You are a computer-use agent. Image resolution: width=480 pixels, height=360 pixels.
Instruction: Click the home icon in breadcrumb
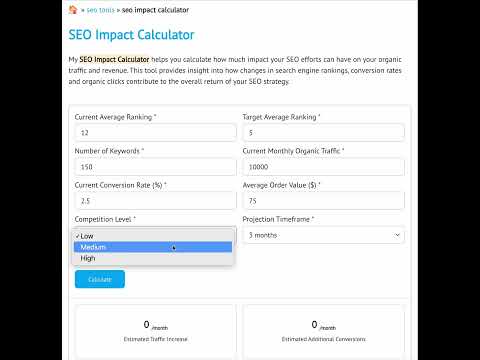coord(73,10)
